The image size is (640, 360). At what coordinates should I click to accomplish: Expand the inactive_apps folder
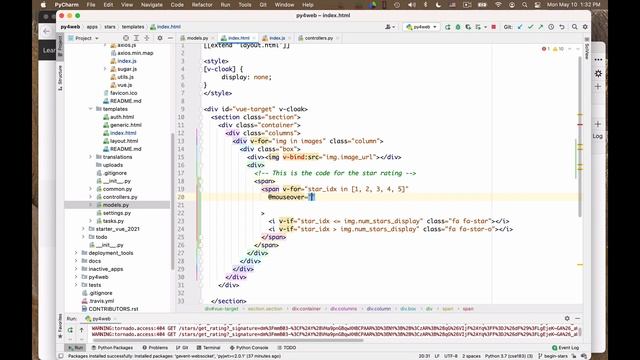tap(76, 269)
